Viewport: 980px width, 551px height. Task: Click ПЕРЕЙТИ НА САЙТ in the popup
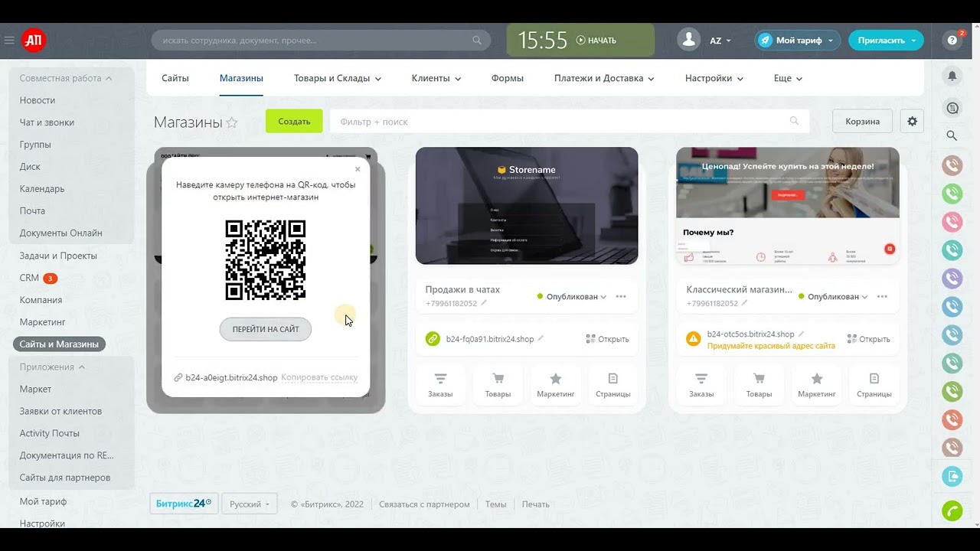tap(266, 329)
